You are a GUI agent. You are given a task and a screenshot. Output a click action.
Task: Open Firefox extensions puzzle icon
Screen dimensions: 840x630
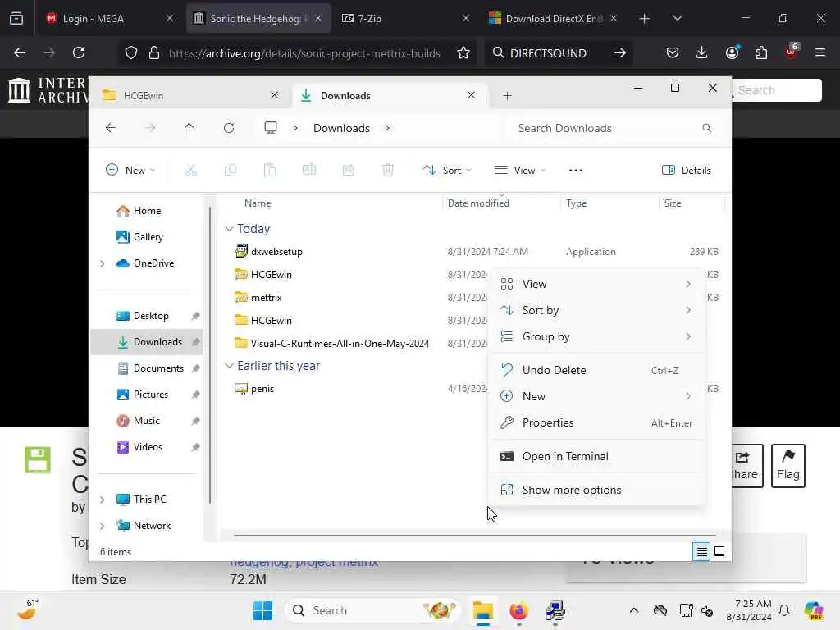pyautogui.click(x=761, y=52)
